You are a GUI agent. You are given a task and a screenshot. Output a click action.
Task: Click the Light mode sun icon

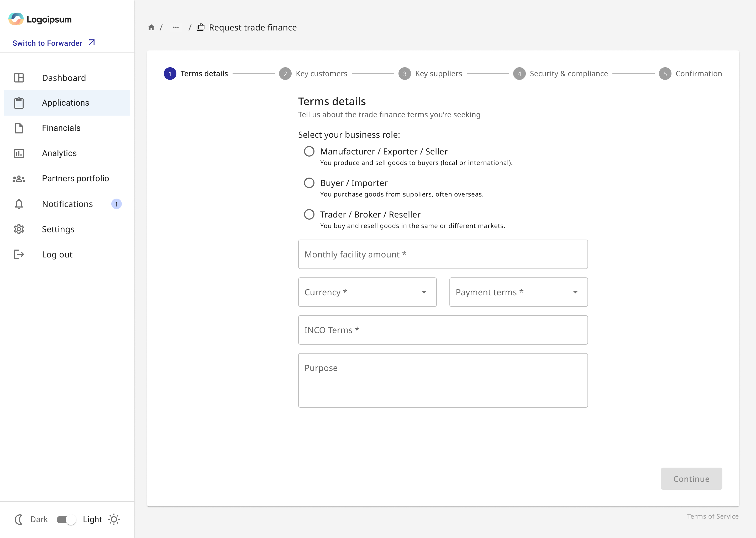click(x=114, y=519)
